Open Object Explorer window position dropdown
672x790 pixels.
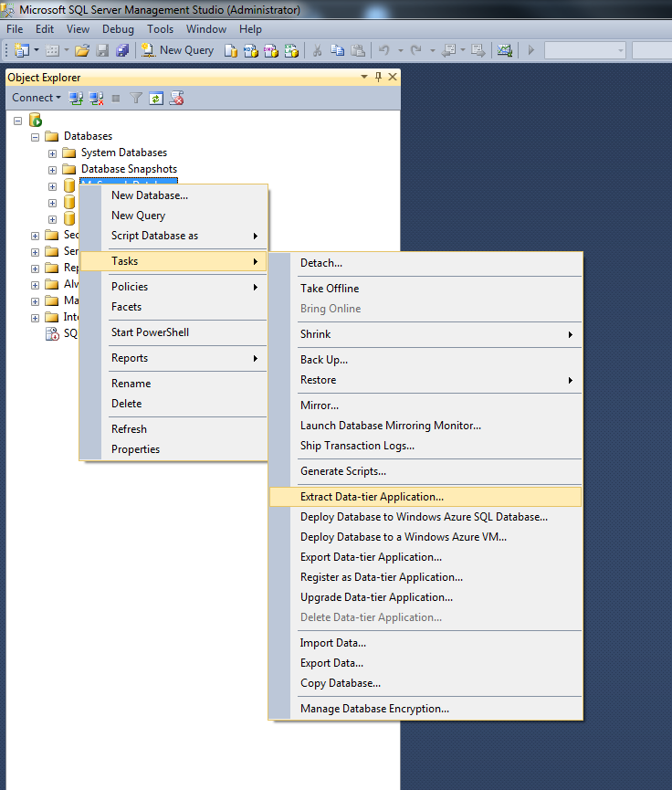click(x=364, y=77)
